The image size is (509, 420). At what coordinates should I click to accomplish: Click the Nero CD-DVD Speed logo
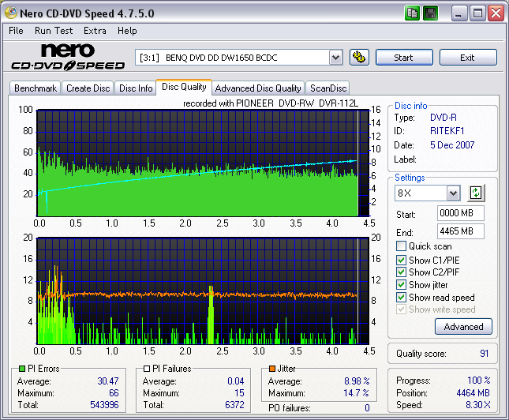(x=68, y=57)
